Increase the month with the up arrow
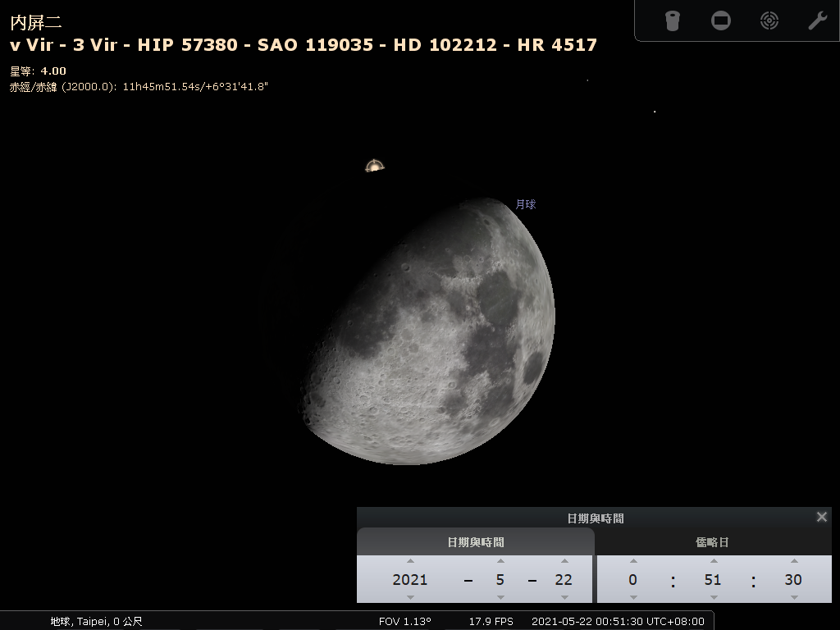 (500, 562)
